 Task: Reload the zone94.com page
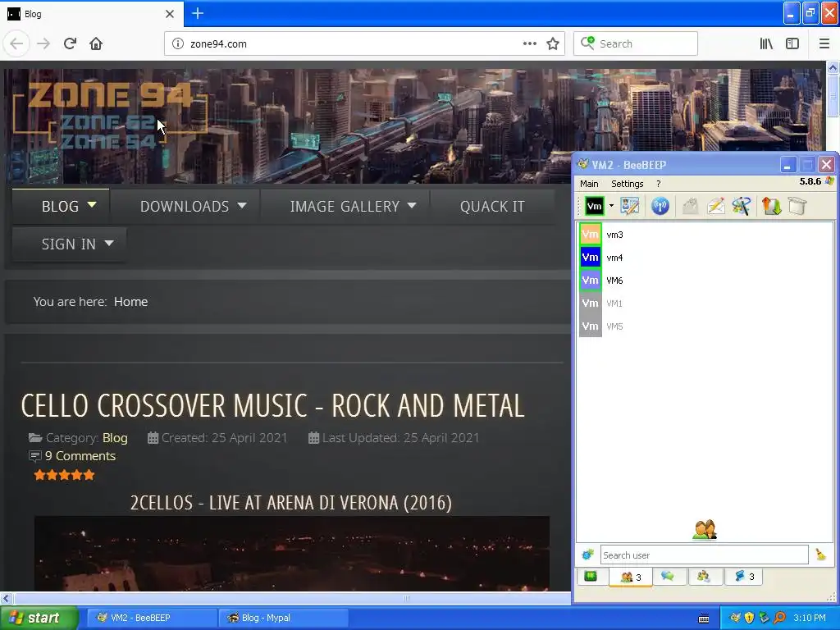[x=70, y=43]
